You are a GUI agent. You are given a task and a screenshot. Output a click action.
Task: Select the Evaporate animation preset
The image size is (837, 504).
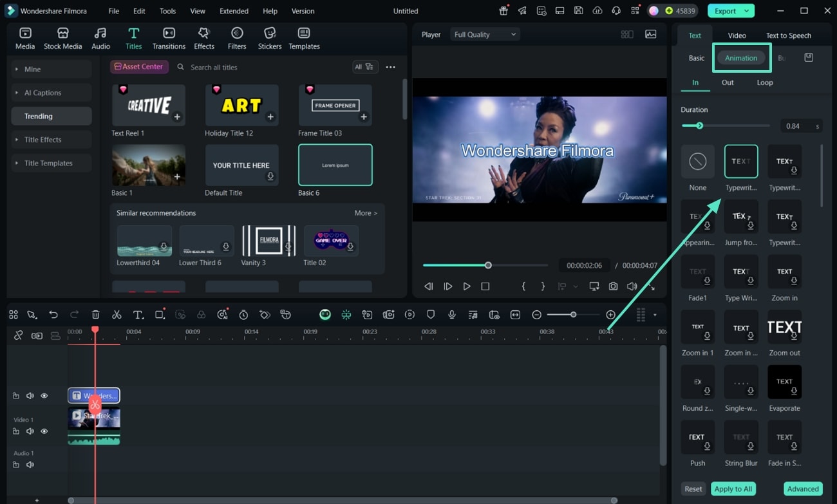tap(784, 382)
